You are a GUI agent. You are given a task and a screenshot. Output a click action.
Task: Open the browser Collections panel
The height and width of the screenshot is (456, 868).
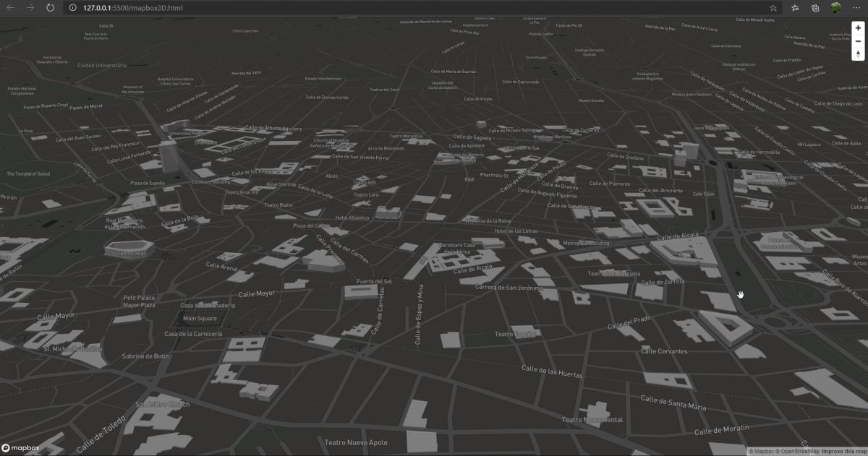(x=815, y=7)
